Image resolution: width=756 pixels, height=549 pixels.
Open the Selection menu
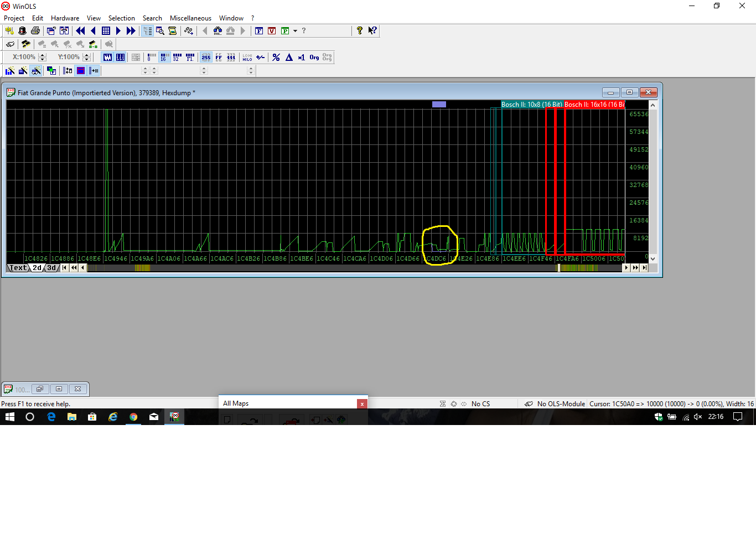121,18
